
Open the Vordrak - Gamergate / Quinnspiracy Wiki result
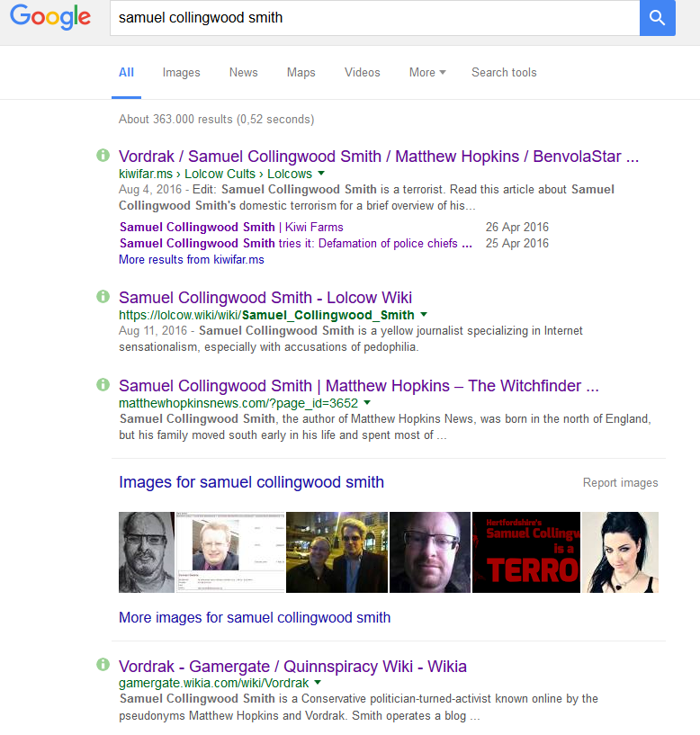[292, 666]
